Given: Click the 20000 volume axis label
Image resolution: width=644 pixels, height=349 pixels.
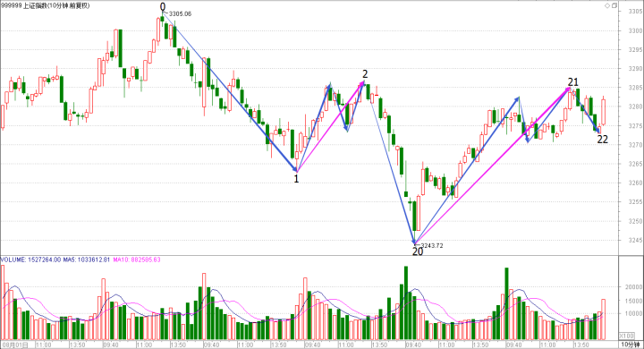Looking at the screenshot, I should (x=634, y=287).
